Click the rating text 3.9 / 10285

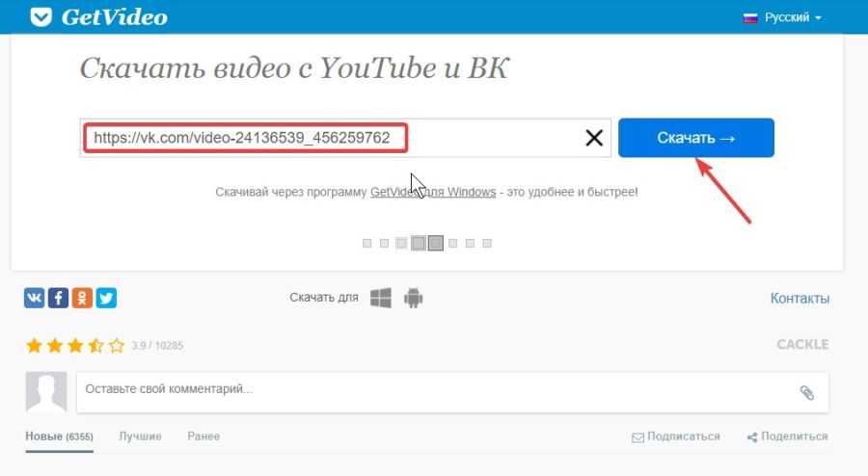(157, 346)
